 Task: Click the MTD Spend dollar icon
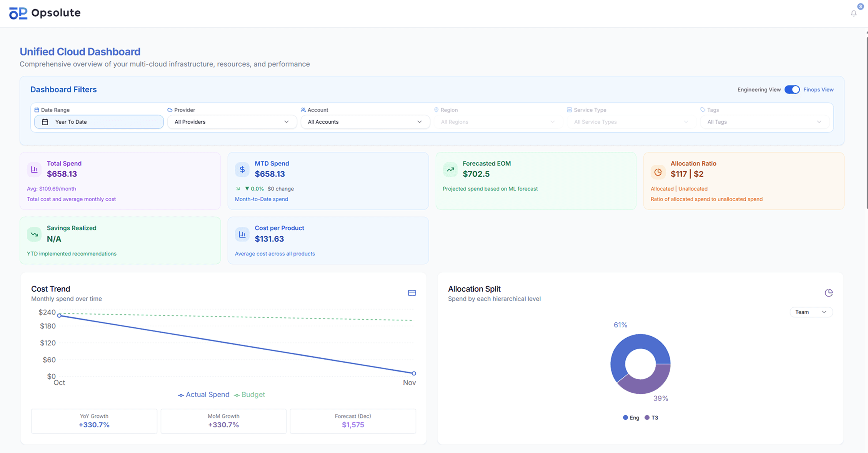242,169
